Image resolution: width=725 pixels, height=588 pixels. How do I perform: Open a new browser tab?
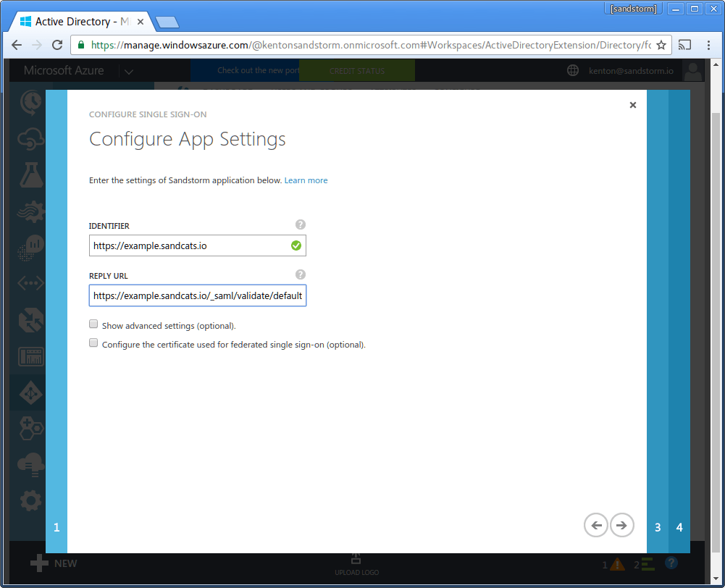click(167, 22)
